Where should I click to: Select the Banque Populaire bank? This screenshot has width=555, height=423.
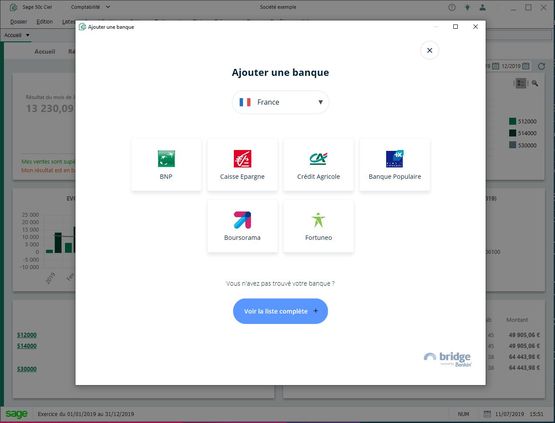click(395, 165)
